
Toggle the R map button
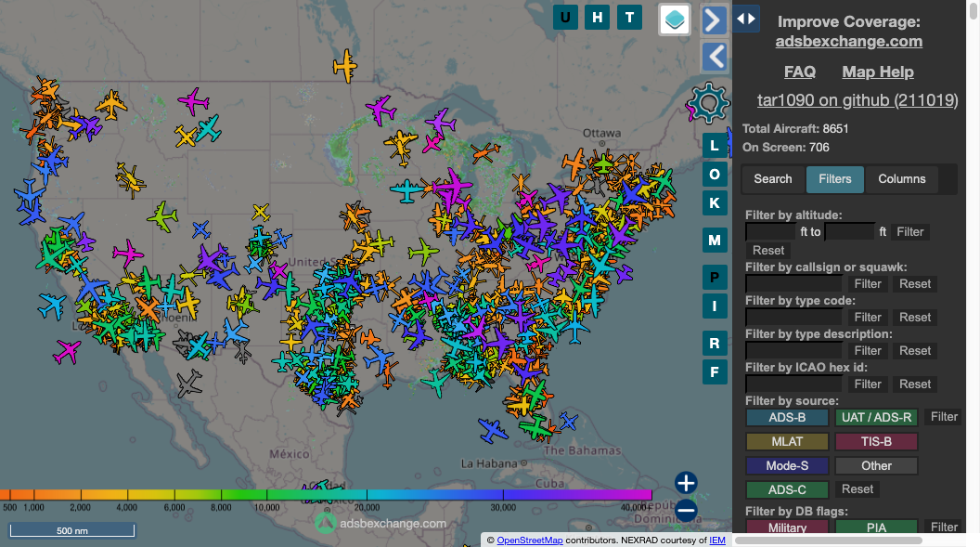pyautogui.click(x=715, y=344)
